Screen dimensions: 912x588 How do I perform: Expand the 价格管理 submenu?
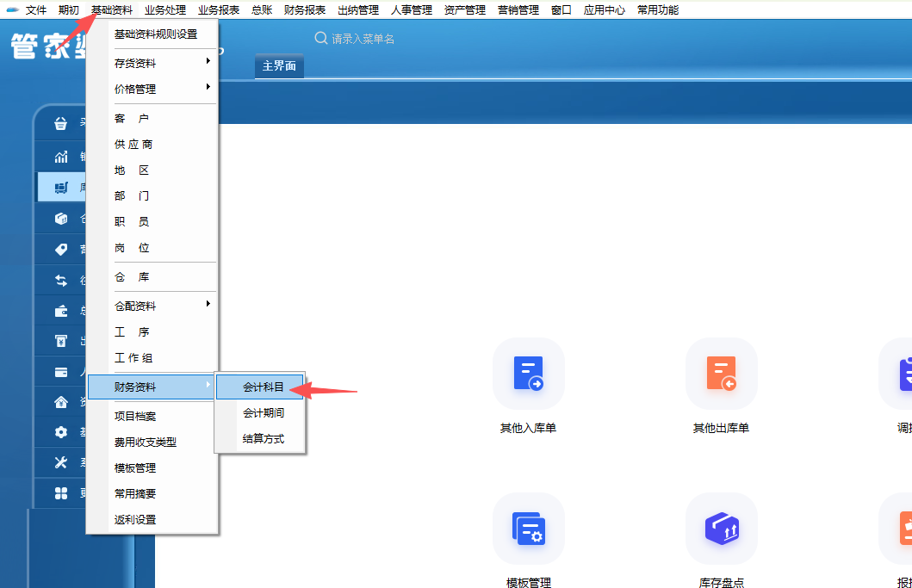point(152,89)
